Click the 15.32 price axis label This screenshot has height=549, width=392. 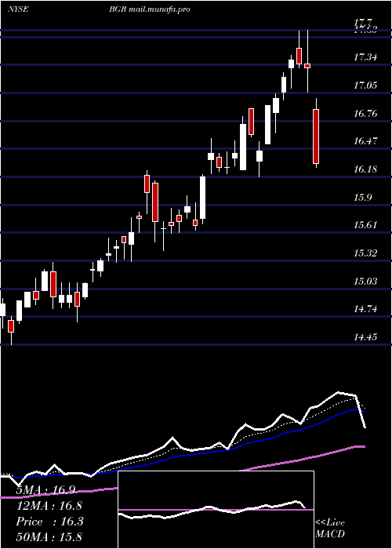(365, 253)
